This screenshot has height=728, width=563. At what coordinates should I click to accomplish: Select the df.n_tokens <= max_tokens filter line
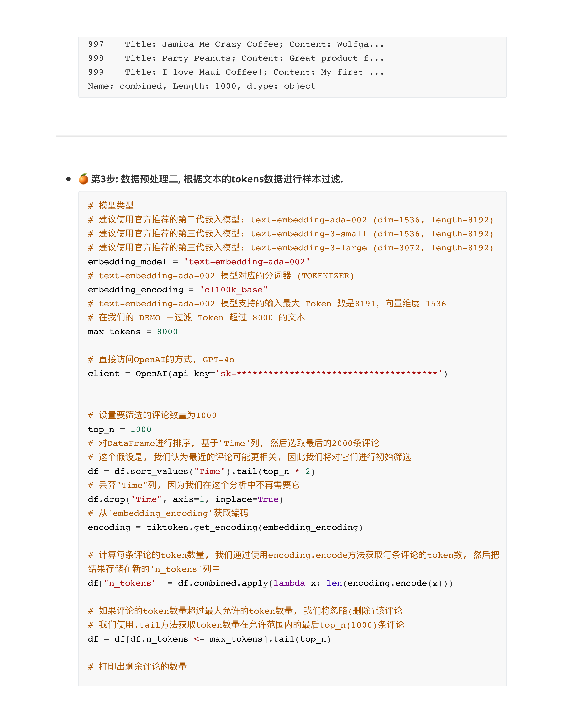209,639
